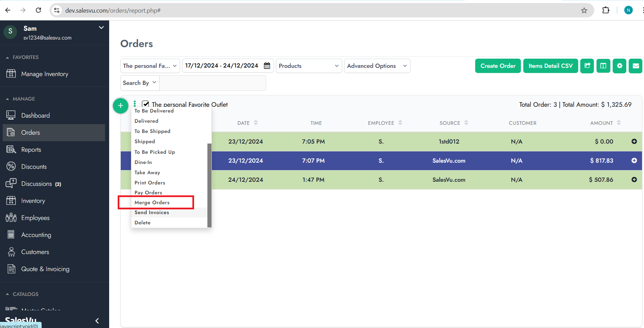Image resolution: width=644 pixels, height=328 pixels.
Task: Click the action menu scrollbar
Action: click(209, 184)
